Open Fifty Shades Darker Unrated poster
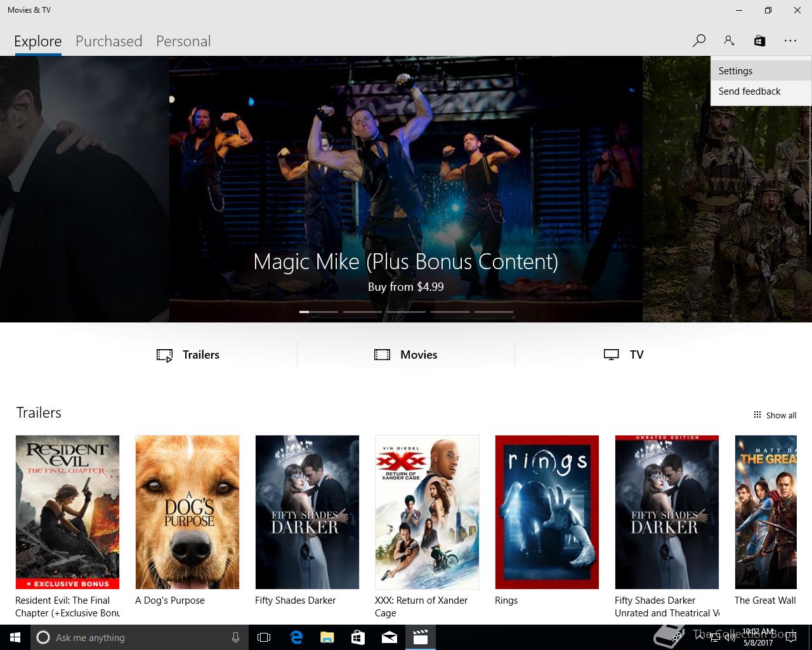The image size is (812, 650). 667,512
